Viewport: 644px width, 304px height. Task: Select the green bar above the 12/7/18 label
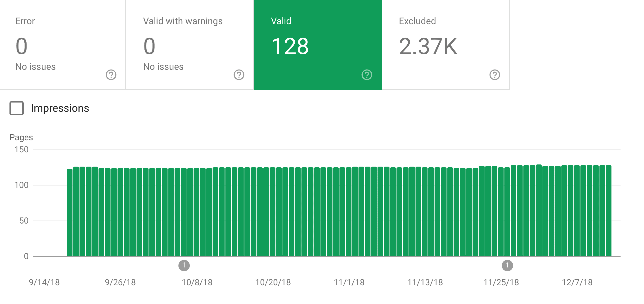coord(577,213)
